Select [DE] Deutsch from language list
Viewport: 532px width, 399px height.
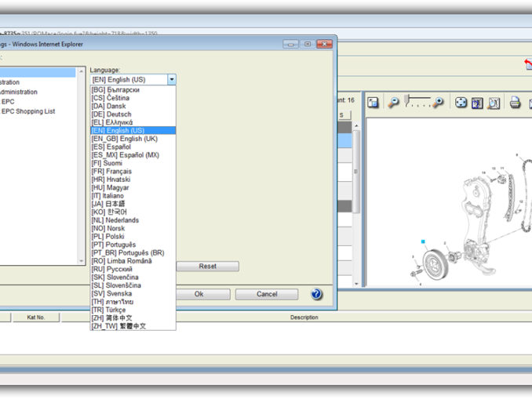point(111,114)
